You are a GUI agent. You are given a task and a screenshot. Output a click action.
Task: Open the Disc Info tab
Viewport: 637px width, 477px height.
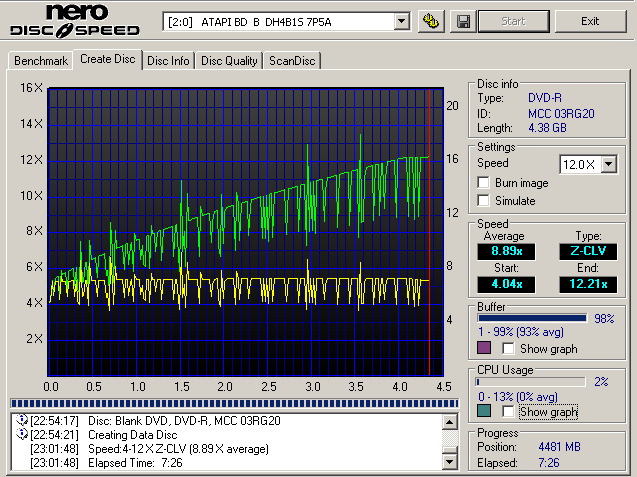(168, 61)
